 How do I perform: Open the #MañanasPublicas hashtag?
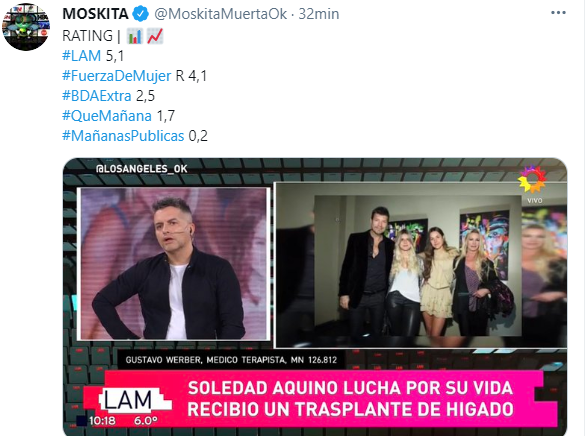pyautogui.click(x=123, y=136)
